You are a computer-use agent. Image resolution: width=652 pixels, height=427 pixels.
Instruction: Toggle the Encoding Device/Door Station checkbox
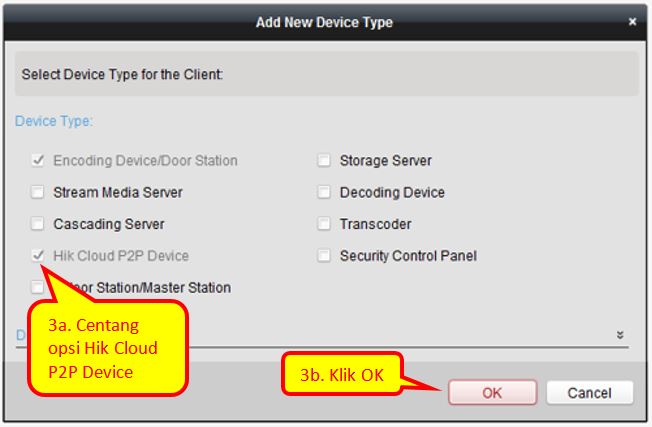tap(38, 160)
